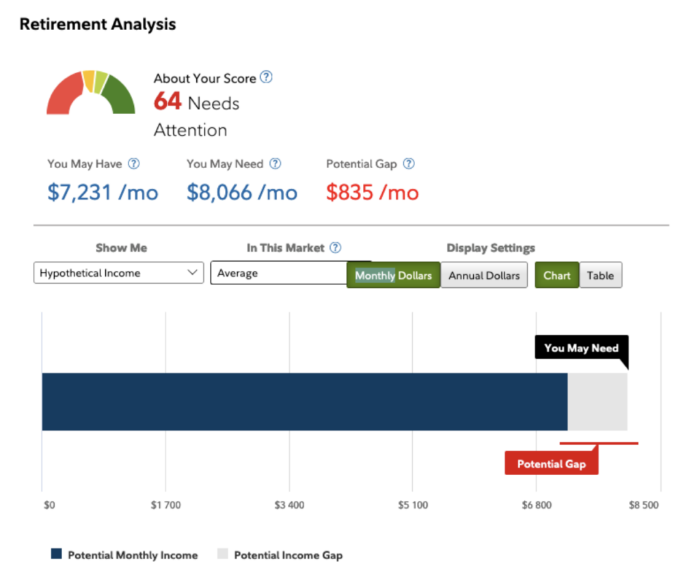Click the In This Market help icon
The image size is (700, 588).
pyautogui.click(x=335, y=248)
